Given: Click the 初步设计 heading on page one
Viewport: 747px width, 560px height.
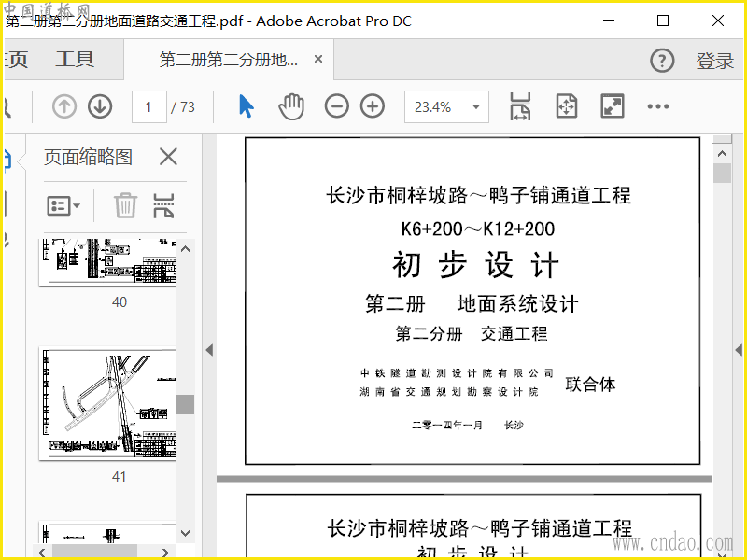Looking at the screenshot, I should [x=475, y=265].
